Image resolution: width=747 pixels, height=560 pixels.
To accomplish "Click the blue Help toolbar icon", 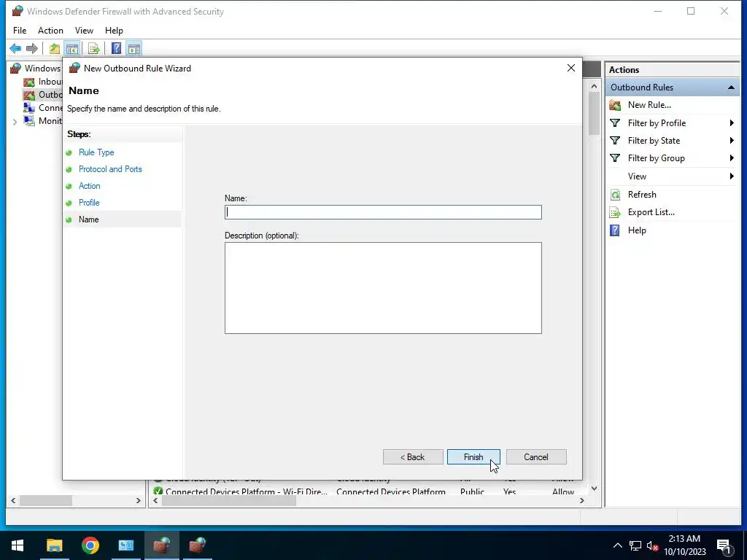I will pyautogui.click(x=116, y=48).
